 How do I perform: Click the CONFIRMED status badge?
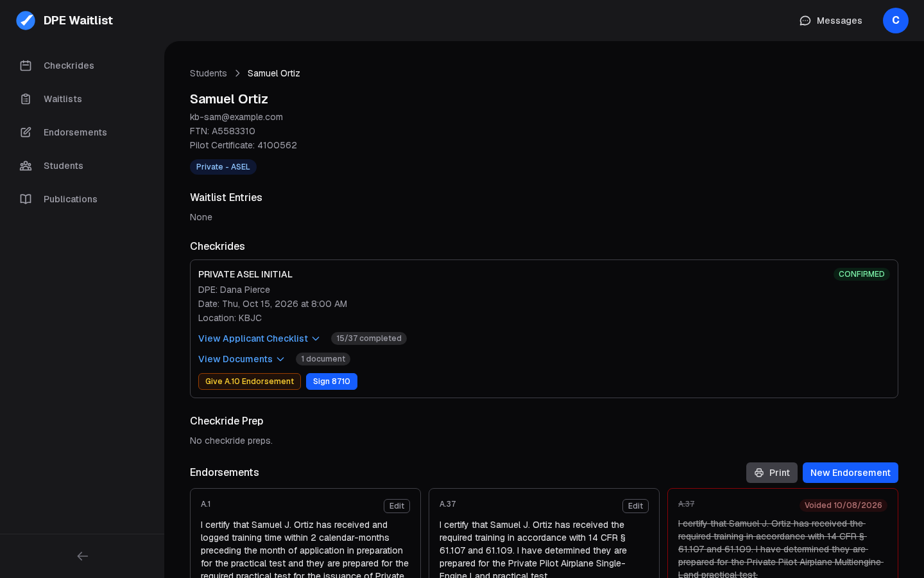[x=862, y=274]
